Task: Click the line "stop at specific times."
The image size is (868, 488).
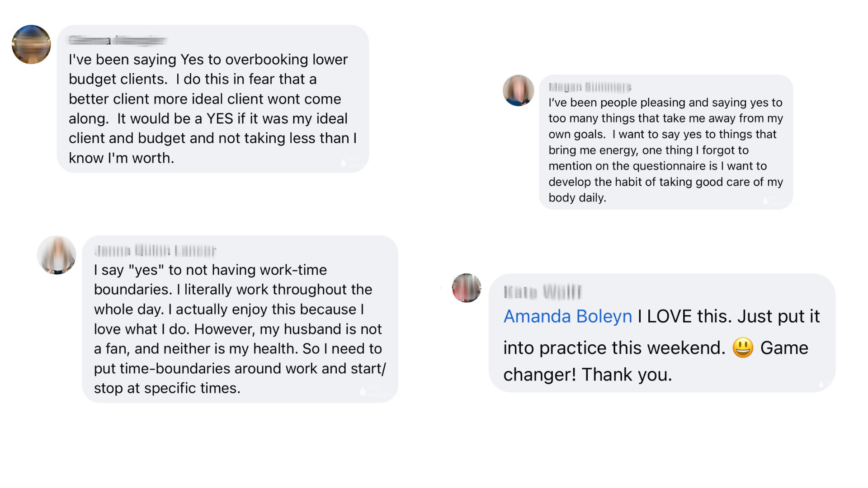Action: click(x=167, y=388)
